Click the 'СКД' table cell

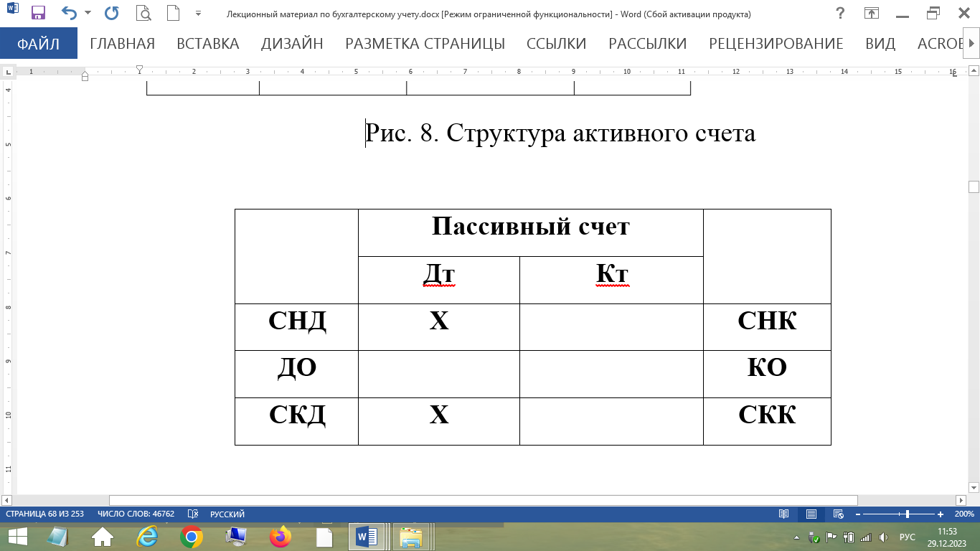coord(296,421)
